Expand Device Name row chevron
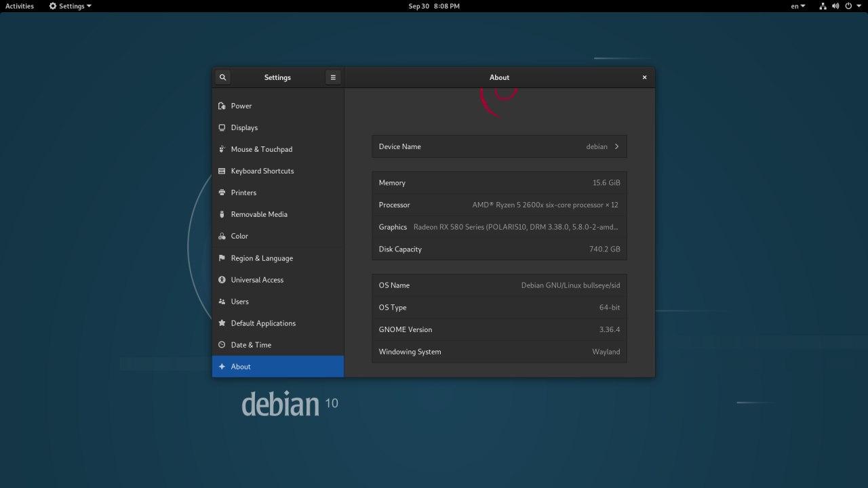This screenshot has height=488, width=868. click(x=616, y=146)
